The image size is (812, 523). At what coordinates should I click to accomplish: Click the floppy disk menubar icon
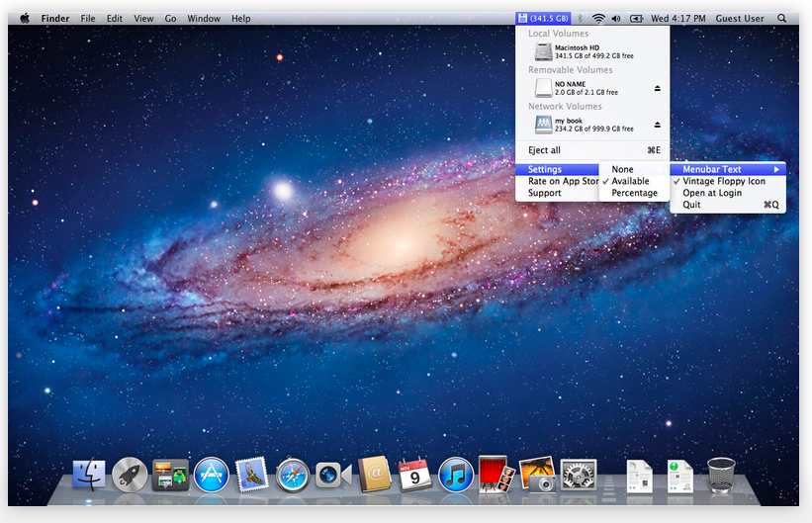point(523,18)
